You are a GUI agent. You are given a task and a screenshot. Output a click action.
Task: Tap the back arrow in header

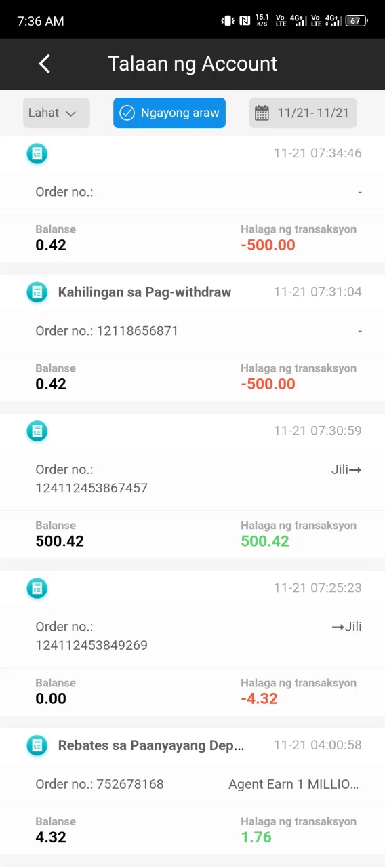(45, 64)
